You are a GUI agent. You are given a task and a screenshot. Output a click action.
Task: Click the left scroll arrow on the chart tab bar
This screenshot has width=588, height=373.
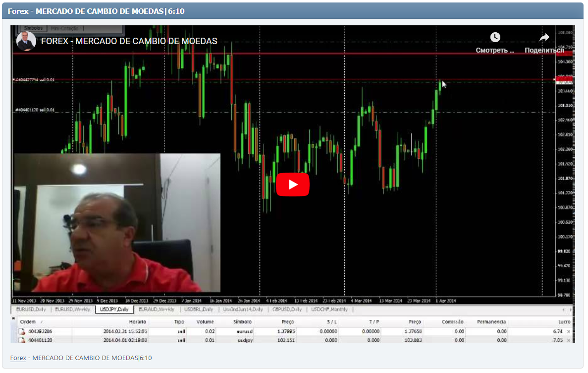tap(564, 310)
